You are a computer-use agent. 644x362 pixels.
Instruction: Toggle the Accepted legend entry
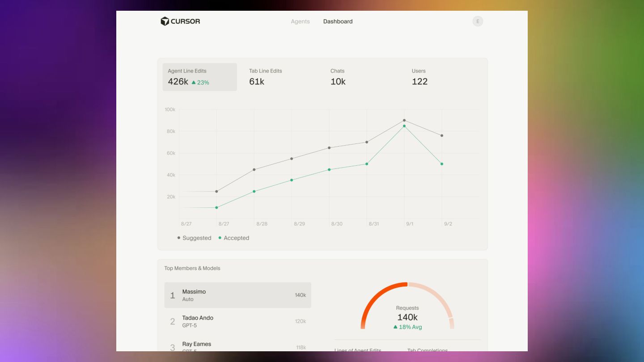(233, 238)
